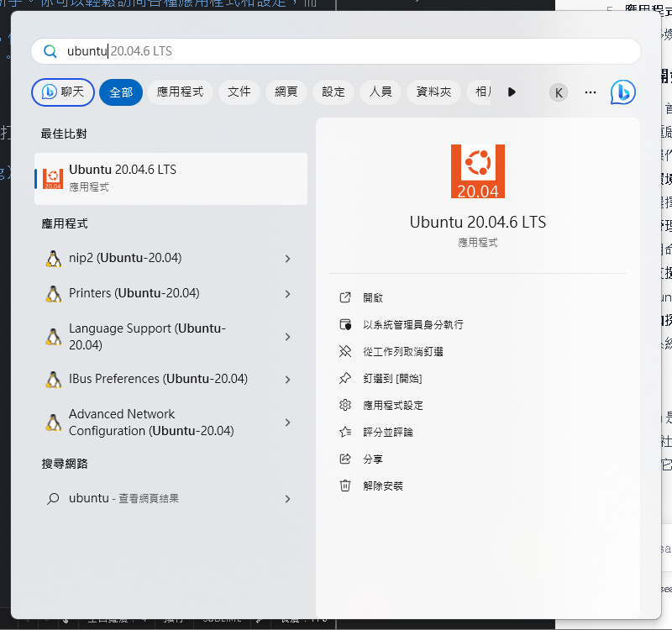
Task: Click the uninstall trash icon
Action: 345,486
